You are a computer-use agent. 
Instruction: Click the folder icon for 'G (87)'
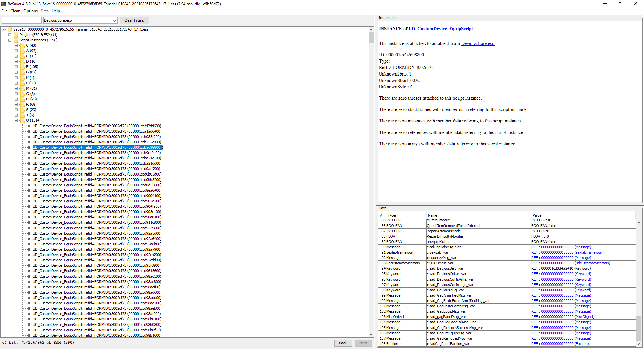click(x=22, y=72)
